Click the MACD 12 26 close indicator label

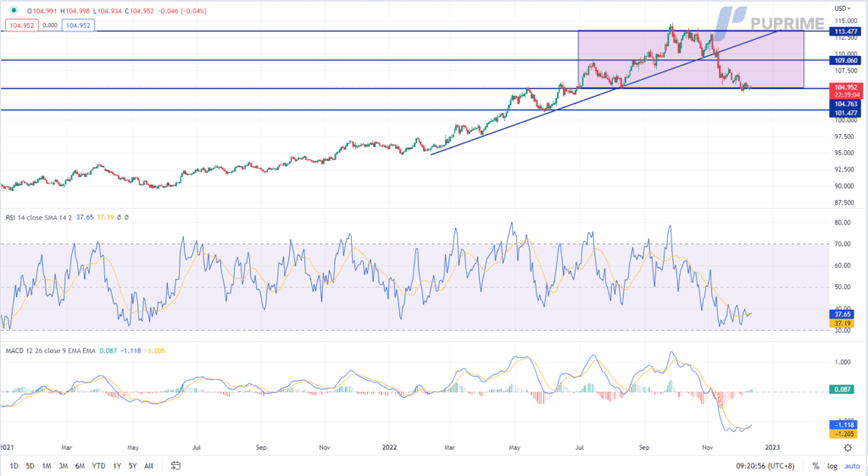(50, 350)
